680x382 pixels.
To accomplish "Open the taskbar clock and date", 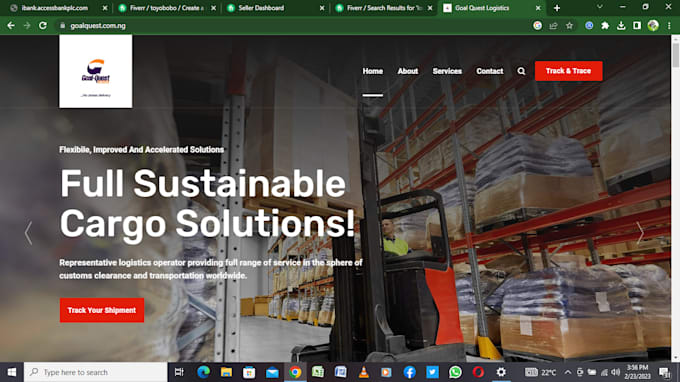I will point(637,372).
